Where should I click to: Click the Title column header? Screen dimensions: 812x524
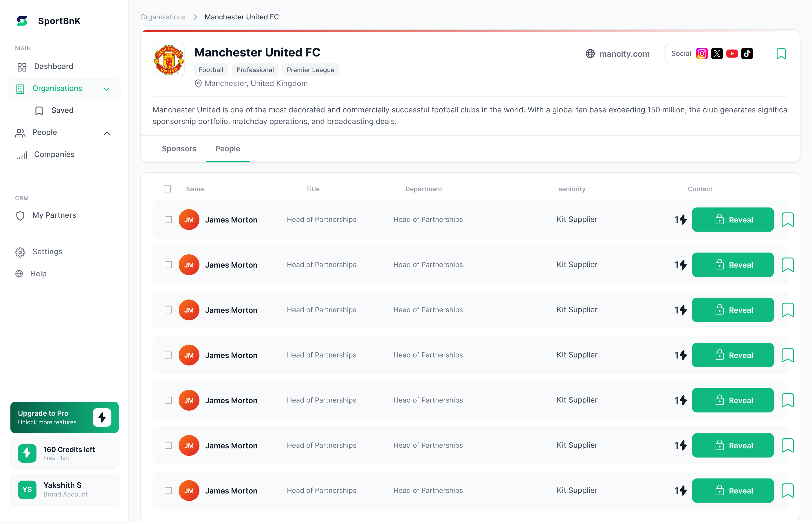click(312, 189)
